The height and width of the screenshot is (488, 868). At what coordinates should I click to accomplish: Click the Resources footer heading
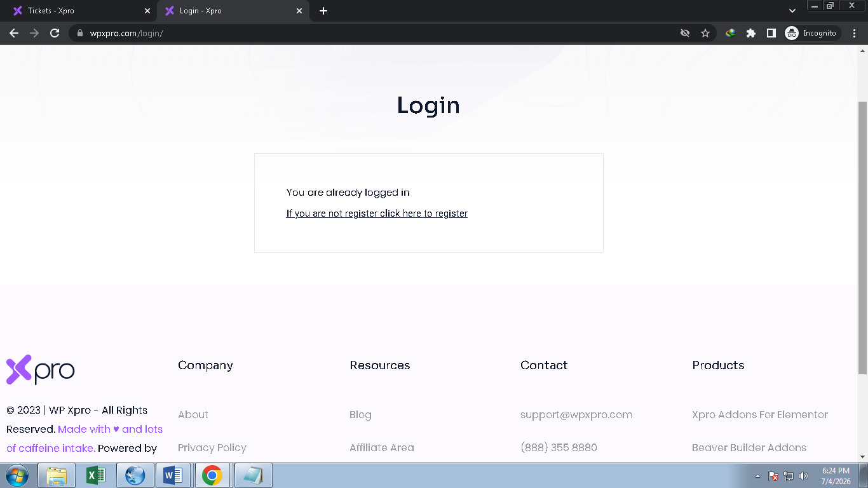coord(380,365)
